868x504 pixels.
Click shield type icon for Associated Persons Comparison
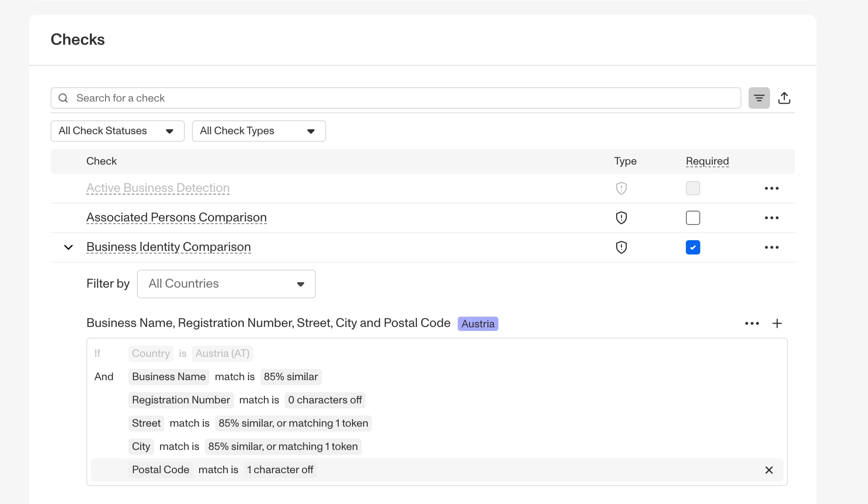pyautogui.click(x=621, y=218)
